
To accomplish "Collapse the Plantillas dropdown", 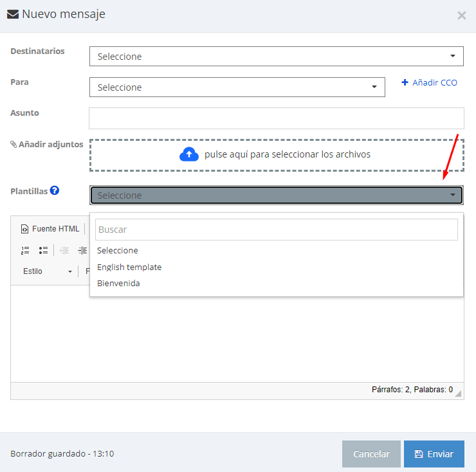I will (x=276, y=195).
